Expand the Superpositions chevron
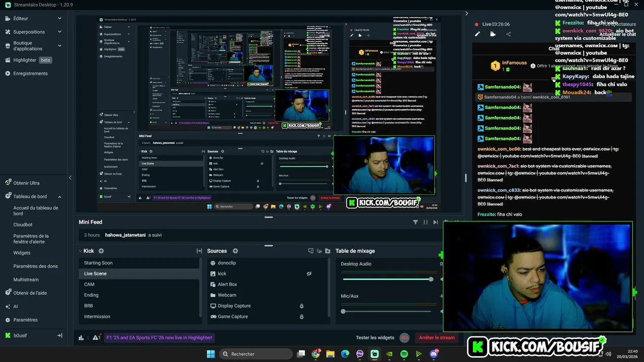644x362 pixels. [x=59, y=32]
